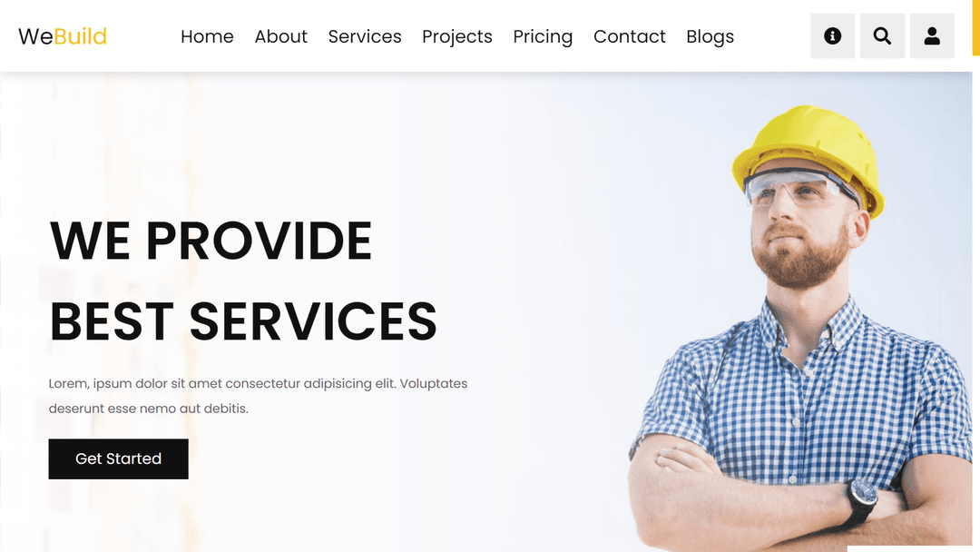Select Contact in the top navigation
Image resolution: width=980 pixels, height=552 pixels.
pos(630,37)
